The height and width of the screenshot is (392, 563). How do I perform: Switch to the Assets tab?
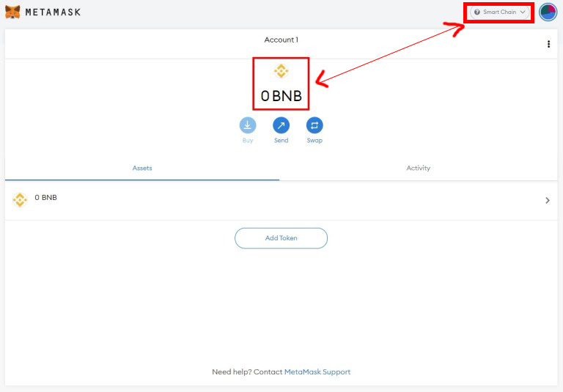142,169
